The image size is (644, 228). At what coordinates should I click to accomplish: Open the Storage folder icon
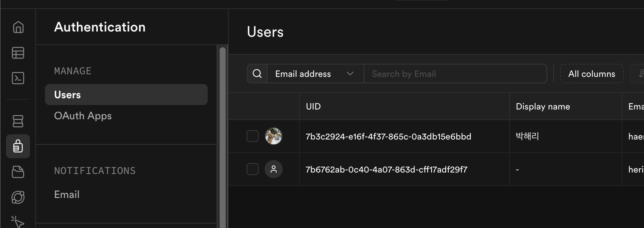pyautogui.click(x=18, y=172)
